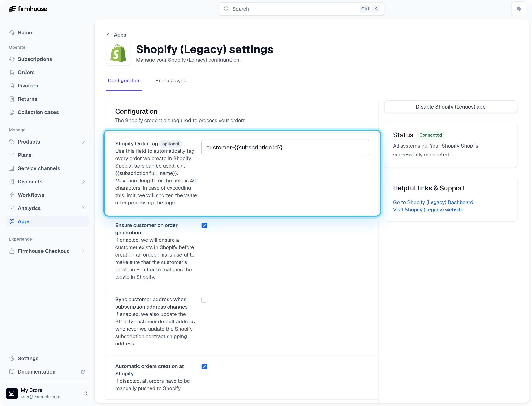Click the Shopify Order tag input field

[285, 147]
